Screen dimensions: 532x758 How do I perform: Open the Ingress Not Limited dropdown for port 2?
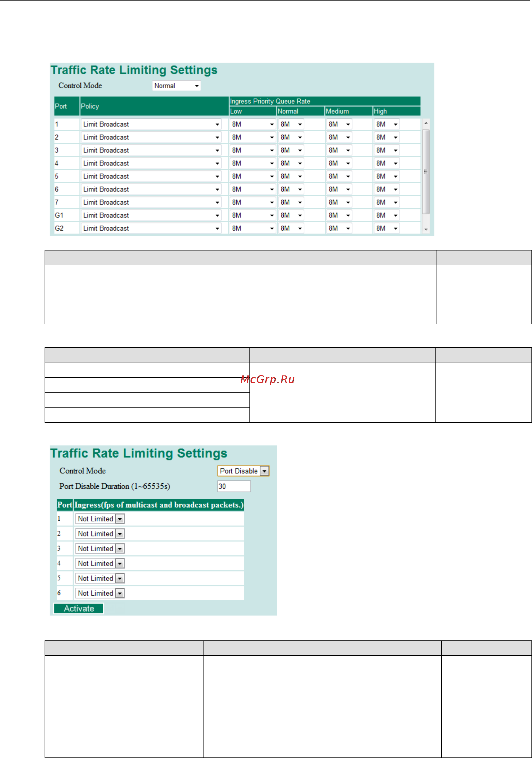pos(100,534)
